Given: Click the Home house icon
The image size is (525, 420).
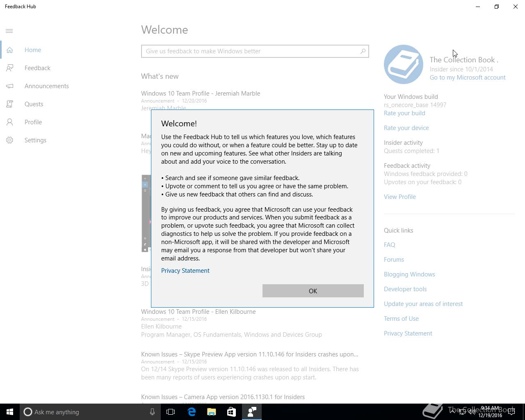Looking at the screenshot, I should (x=9, y=50).
